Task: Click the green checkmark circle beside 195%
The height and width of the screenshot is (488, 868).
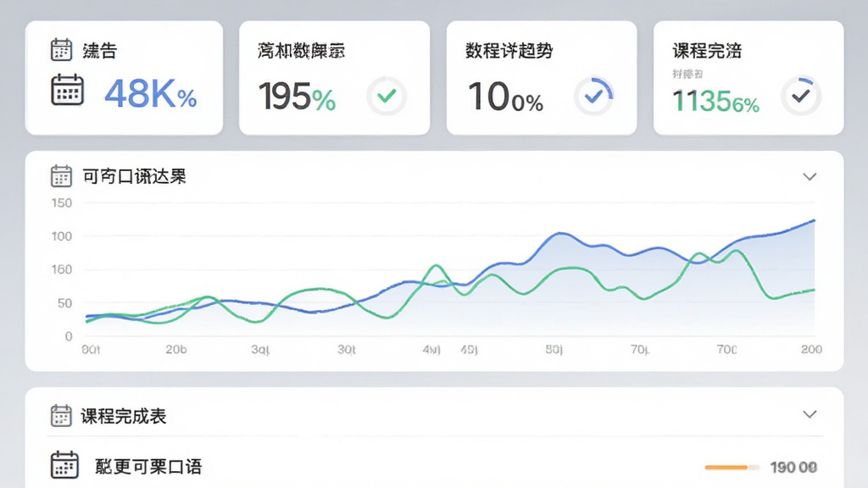Action: pos(387,97)
